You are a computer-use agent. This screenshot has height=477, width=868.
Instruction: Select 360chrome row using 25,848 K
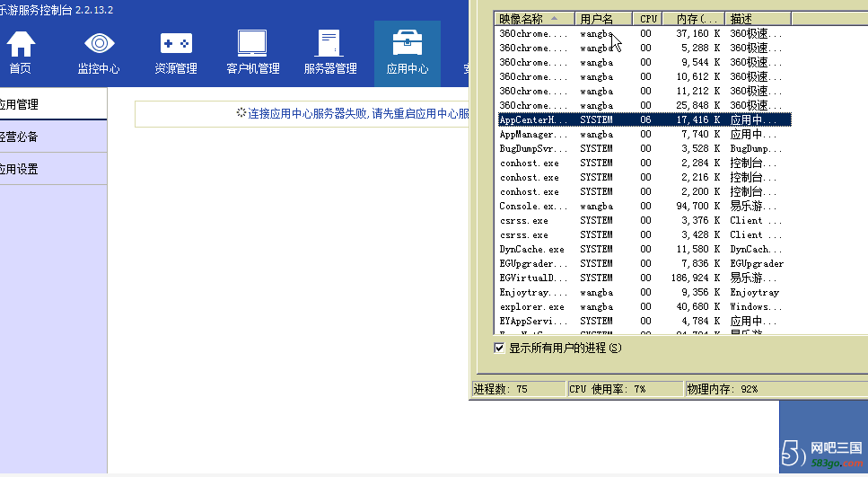[x=644, y=105]
